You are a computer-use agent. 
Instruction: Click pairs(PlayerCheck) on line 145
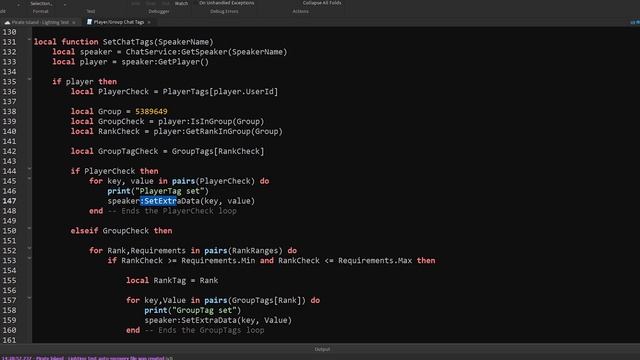(x=213, y=181)
